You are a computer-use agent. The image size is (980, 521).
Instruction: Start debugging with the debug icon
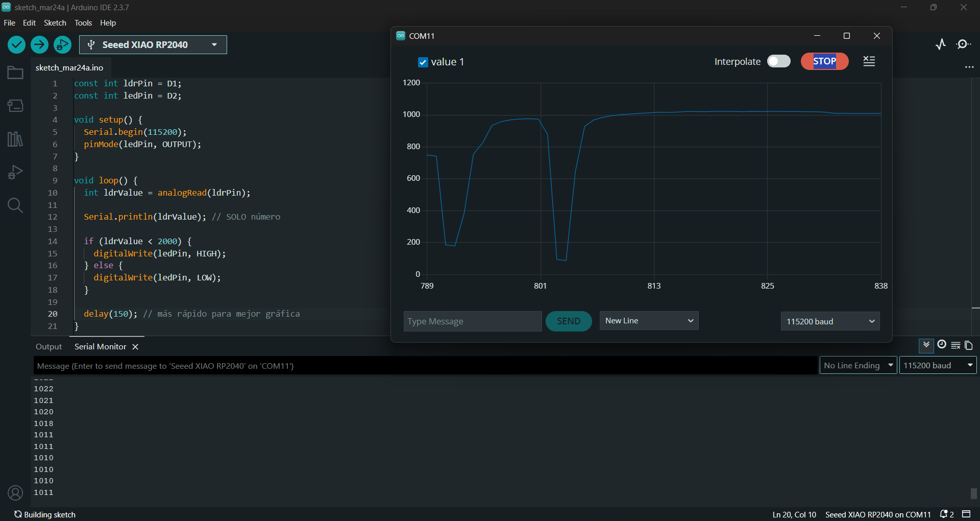pyautogui.click(x=62, y=45)
